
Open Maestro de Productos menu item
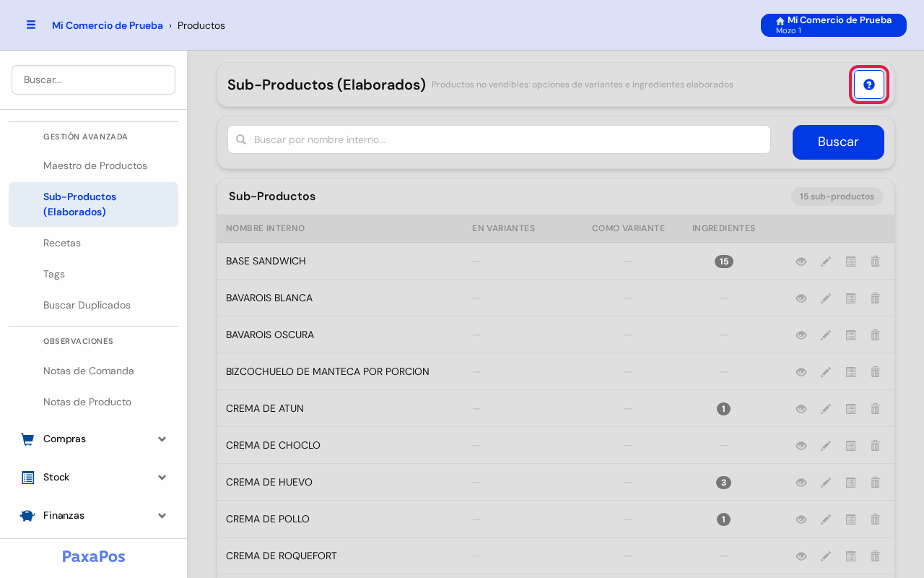click(x=93, y=165)
